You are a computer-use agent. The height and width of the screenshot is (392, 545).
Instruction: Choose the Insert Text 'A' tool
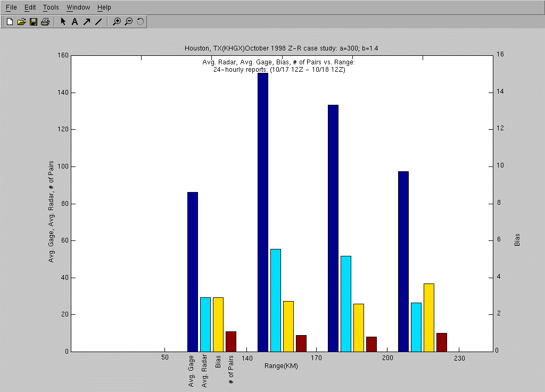coord(75,21)
